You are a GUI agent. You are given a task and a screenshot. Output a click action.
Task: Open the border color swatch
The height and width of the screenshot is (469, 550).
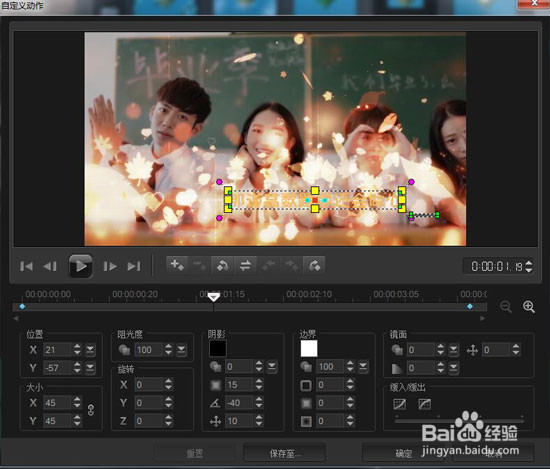click(x=309, y=348)
